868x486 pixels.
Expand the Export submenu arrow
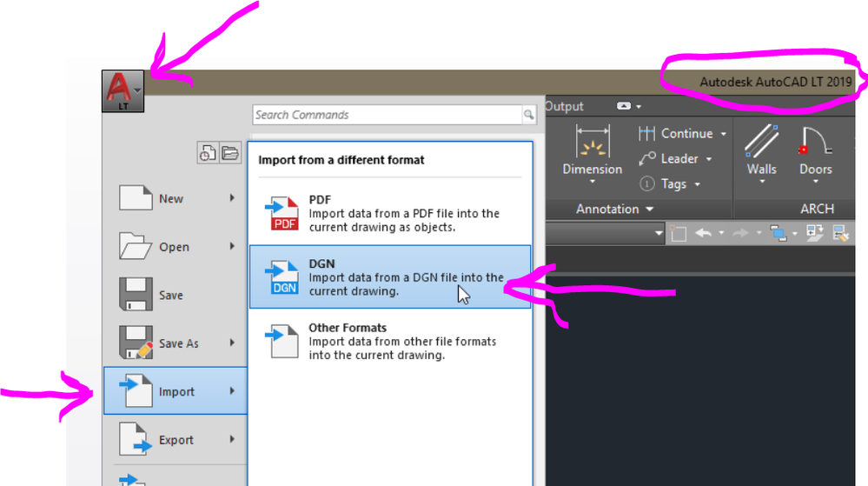pyautogui.click(x=233, y=439)
